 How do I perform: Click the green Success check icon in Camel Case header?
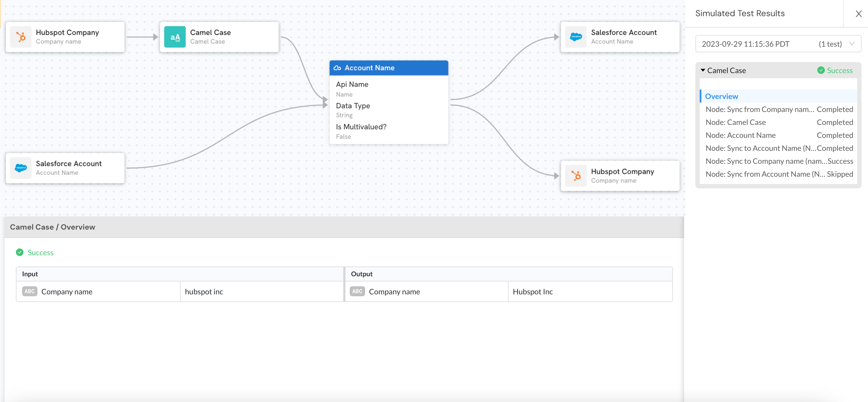pos(821,70)
